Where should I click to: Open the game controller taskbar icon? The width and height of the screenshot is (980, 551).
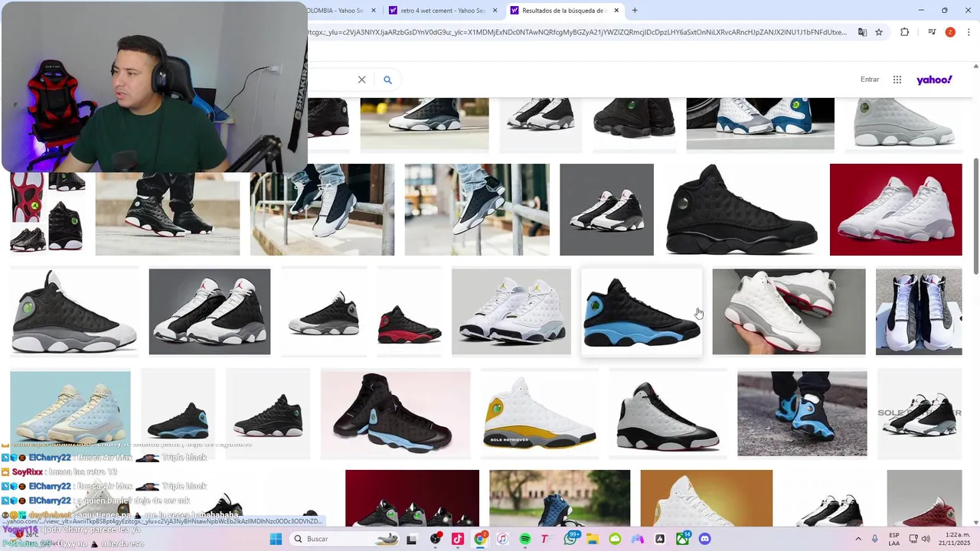pyautogui.click(x=637, y=539)
